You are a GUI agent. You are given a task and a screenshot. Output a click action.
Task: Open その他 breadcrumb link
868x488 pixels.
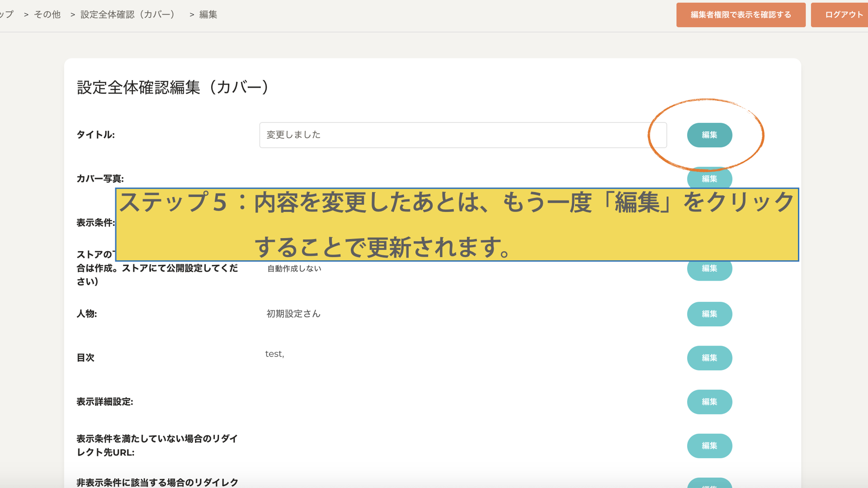pos(47,14)
